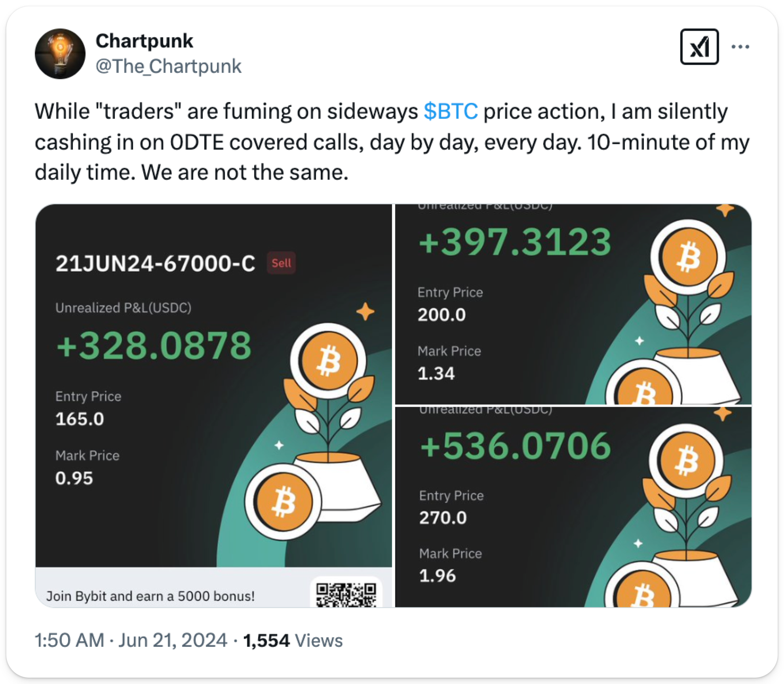784x684 pixels.
Task: Click the tweet timestamp 1:50 AM Jun 21, 2024
Action: (131, 640)
